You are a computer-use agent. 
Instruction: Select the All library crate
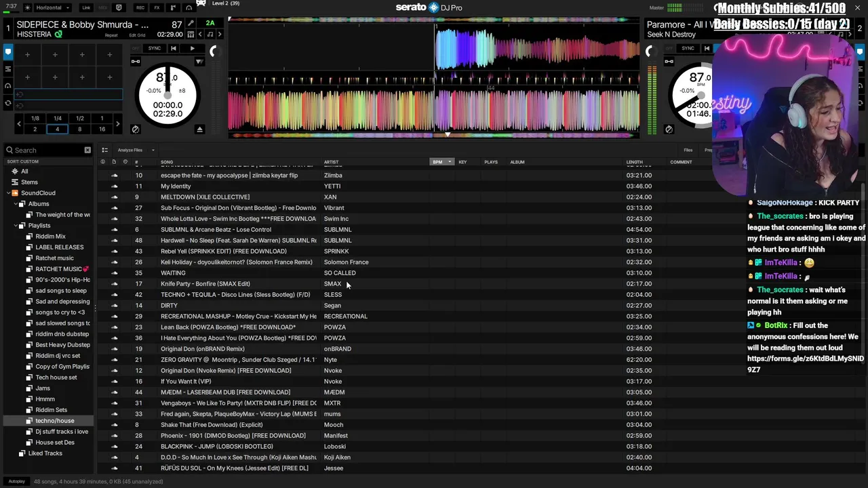point(24,171)
